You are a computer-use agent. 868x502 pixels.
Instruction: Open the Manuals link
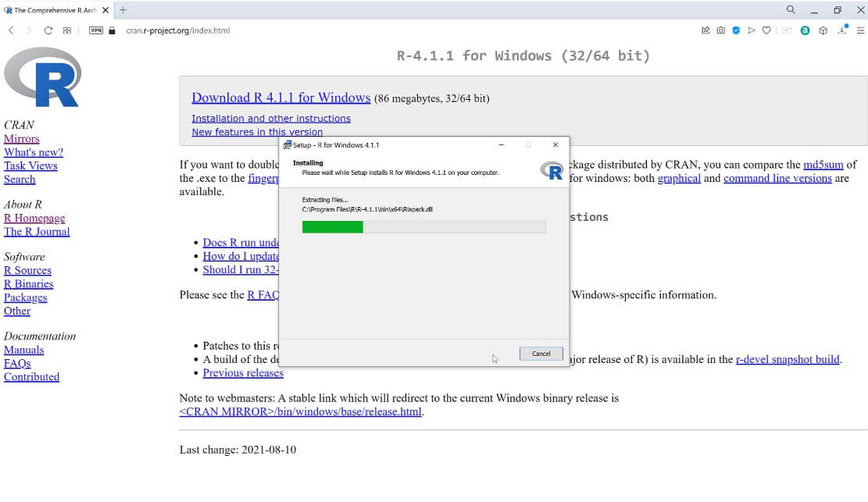[x=23, y=350]
